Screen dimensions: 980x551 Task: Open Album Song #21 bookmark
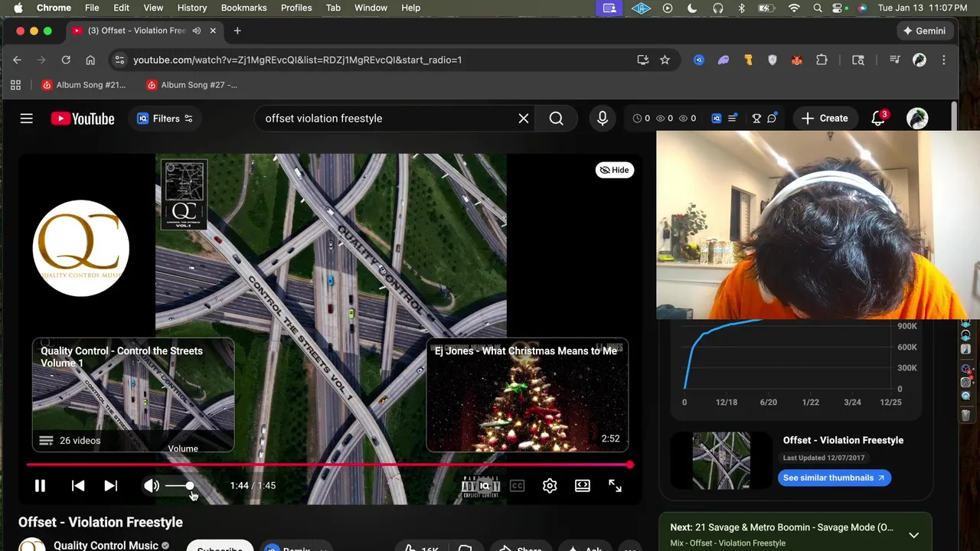click(x=83, y=85)
